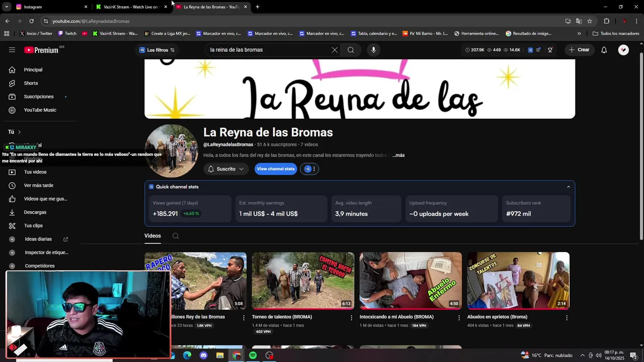Open options for Intoxicando a mi Abuelo video
The width and height of the screenshot is (644, 362).
459,317
